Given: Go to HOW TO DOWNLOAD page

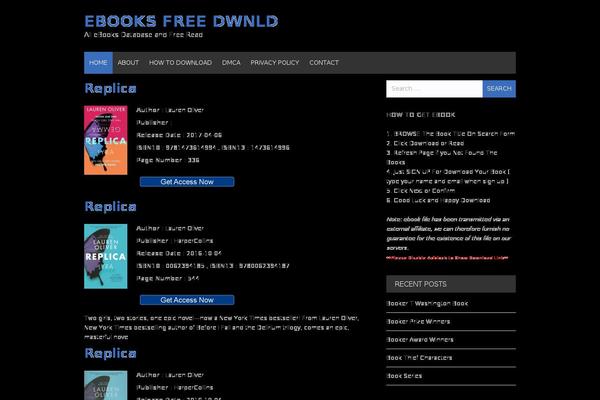Looking at the screenshot, I should [x=180, y=62].
